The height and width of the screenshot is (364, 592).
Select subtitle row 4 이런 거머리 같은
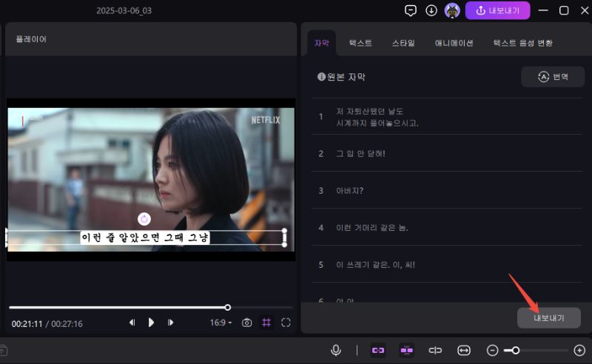point(447,228)
